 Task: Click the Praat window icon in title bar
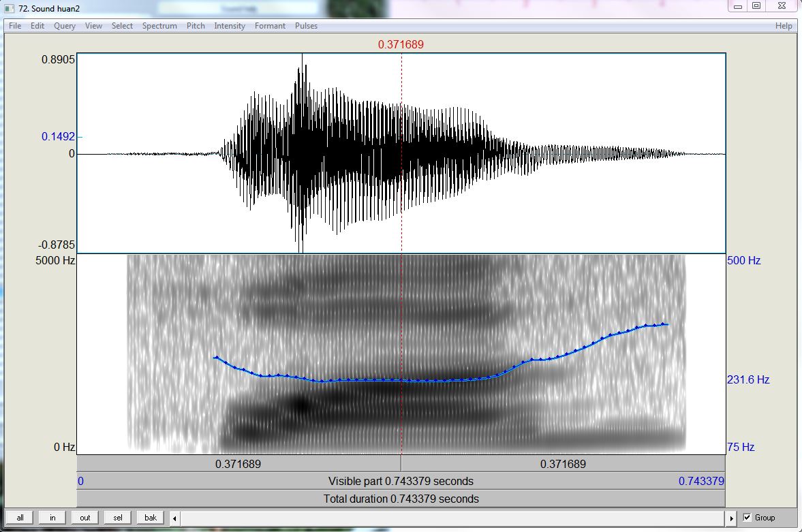pyautogui.click(x=10, y=8)
